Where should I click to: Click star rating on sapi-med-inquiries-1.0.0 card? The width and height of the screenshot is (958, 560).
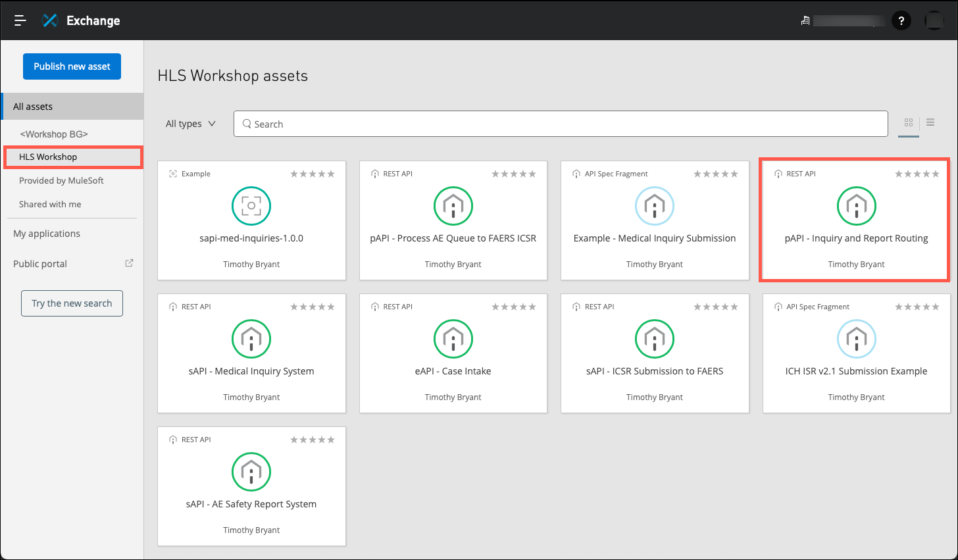point(313,174)
